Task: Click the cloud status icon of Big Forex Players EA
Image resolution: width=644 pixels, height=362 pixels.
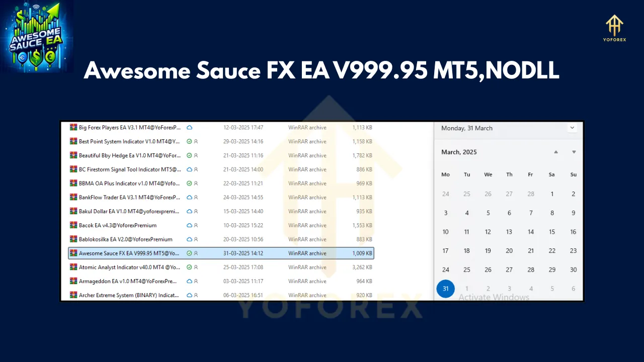Action: click(x=190, y=128)
